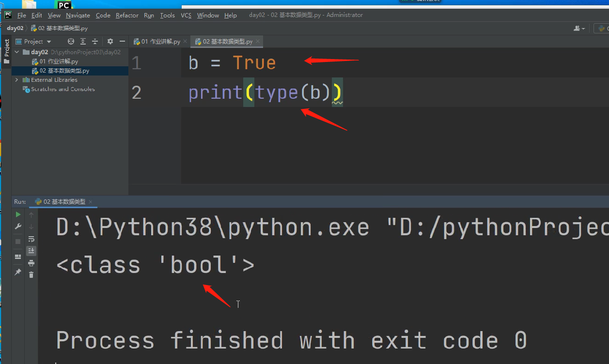Open the View menu
This screenshot has height=364, width=609.
click(x=54, y=15)
